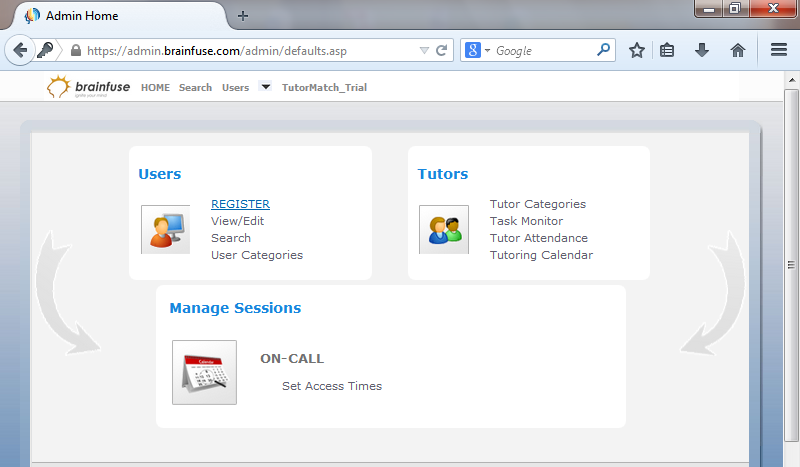
Task: Click the padlock security icon
Action: 76,50
